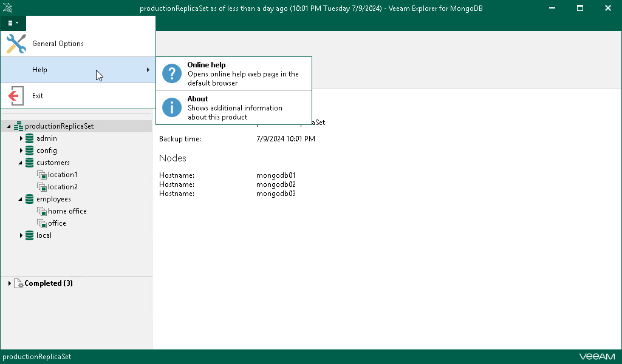622x364 pixels.
Task: Open the main hamburger menu button
Action: (13, 23)
